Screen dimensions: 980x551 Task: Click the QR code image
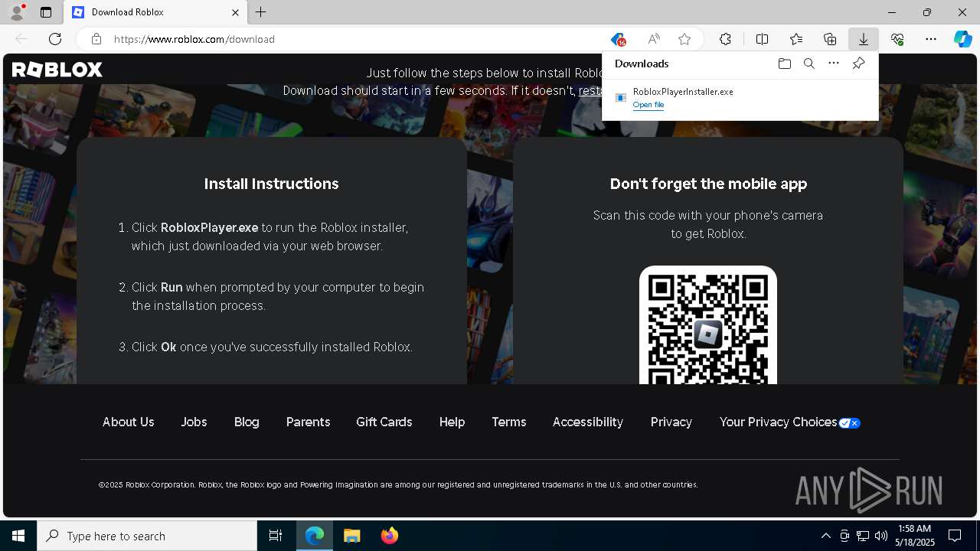[708, 324]
